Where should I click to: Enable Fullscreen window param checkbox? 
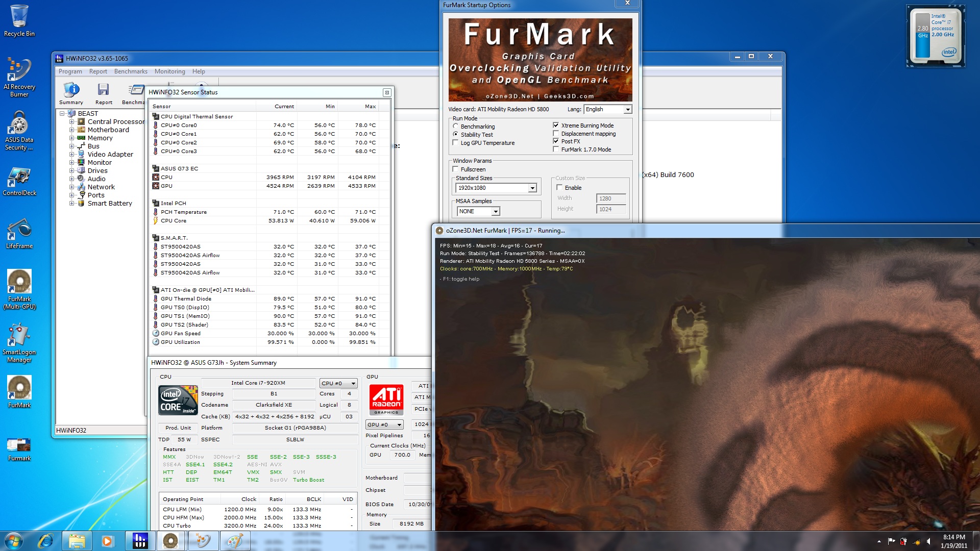pos(455,169)
